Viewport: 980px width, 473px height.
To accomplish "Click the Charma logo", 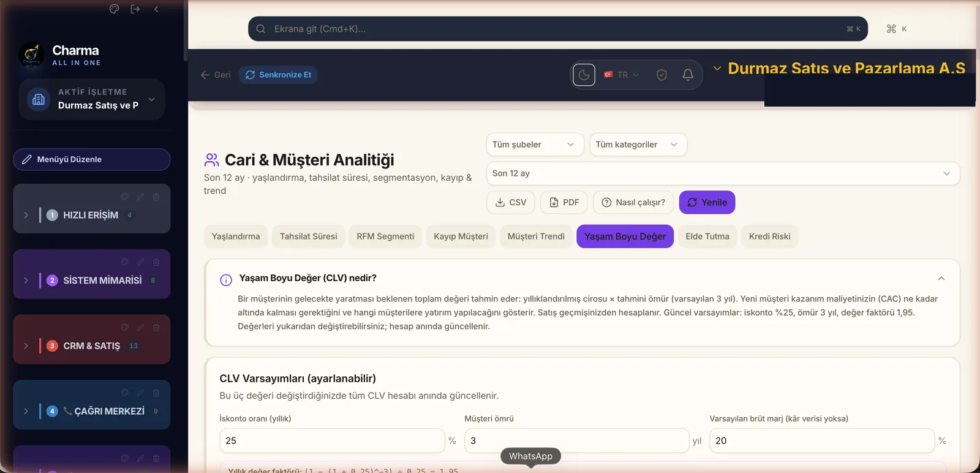I will [x=31, y=55].
